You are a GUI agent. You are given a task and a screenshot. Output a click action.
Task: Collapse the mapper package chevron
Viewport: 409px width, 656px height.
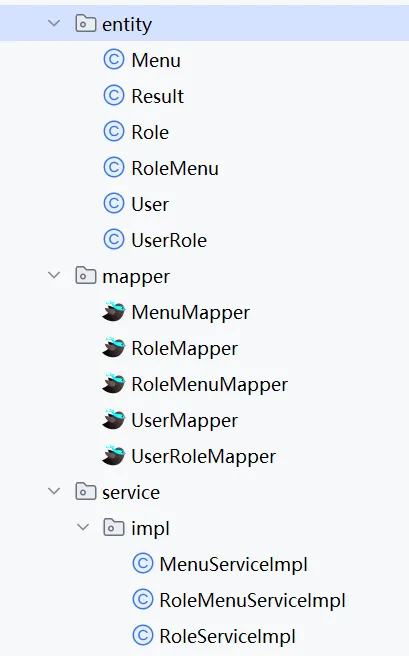54,275
